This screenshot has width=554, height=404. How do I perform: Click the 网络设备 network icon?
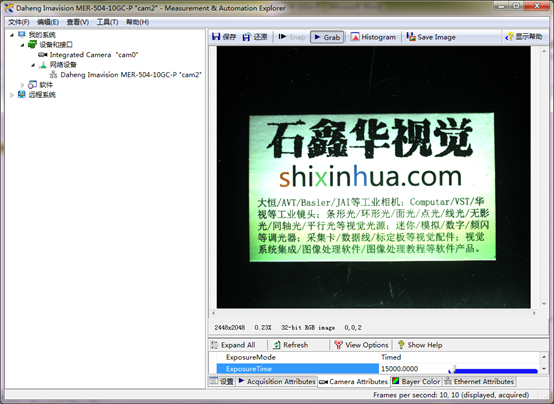(43, 65)
